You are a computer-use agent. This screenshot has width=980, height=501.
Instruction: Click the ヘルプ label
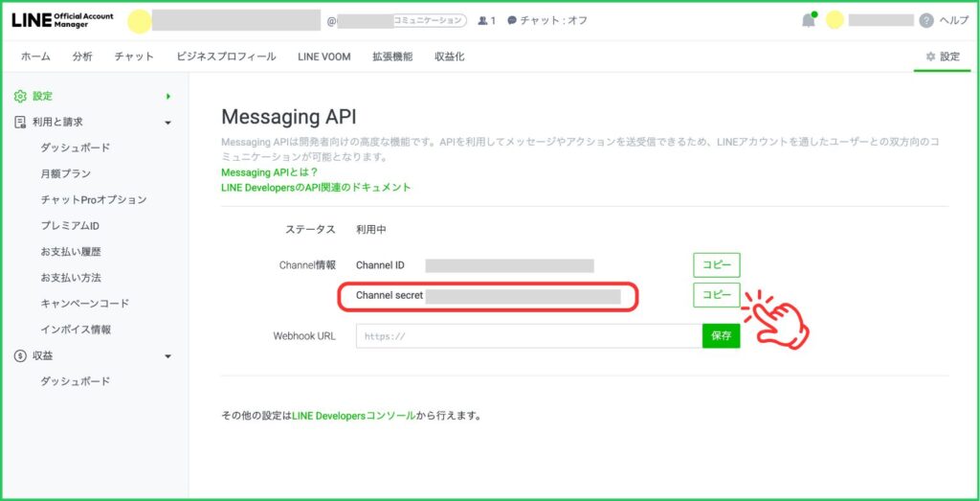tap(954, 21)
